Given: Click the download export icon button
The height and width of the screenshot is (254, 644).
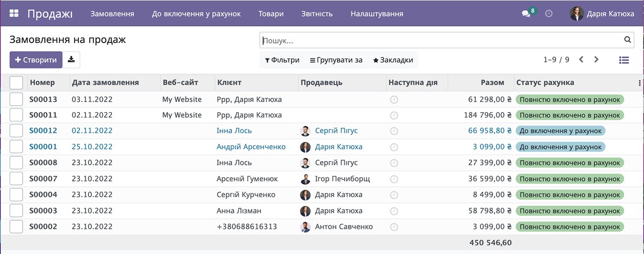Looking at the screenshot, I should pos(72,60).
